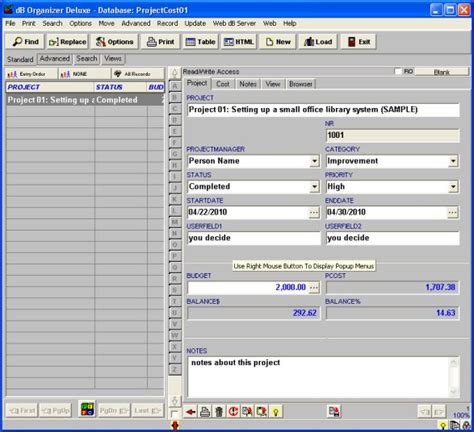The width and height of the screenshot is (474, 432).
Task: Expand the CATEGORY dropdown
Action: pos(453,161)
